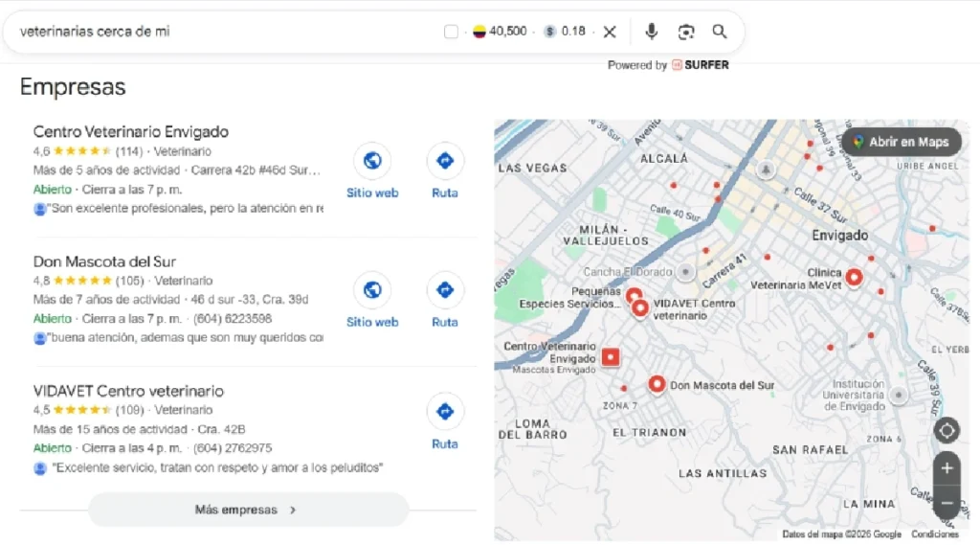Center map on my location
This screenshot has width=980, height=545.
click(x=947, y=430)
